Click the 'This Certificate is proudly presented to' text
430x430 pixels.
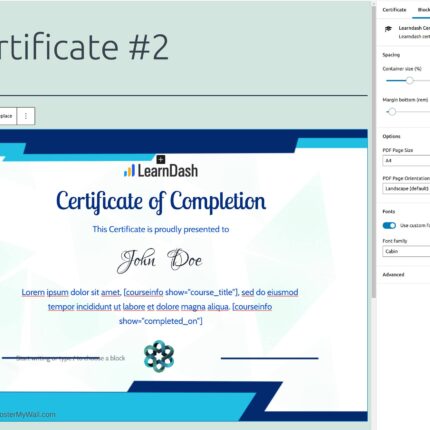(x=161, y=229)
